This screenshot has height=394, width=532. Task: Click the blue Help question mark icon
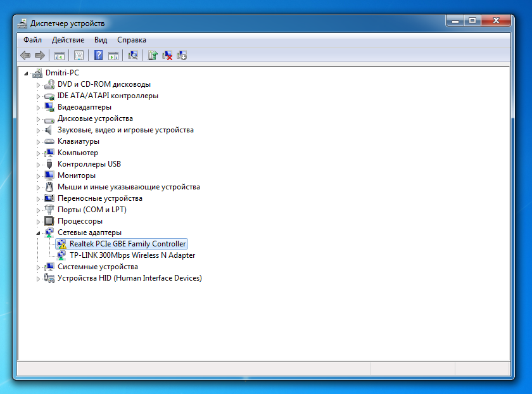pyautogui.click(x=98, y=55)
